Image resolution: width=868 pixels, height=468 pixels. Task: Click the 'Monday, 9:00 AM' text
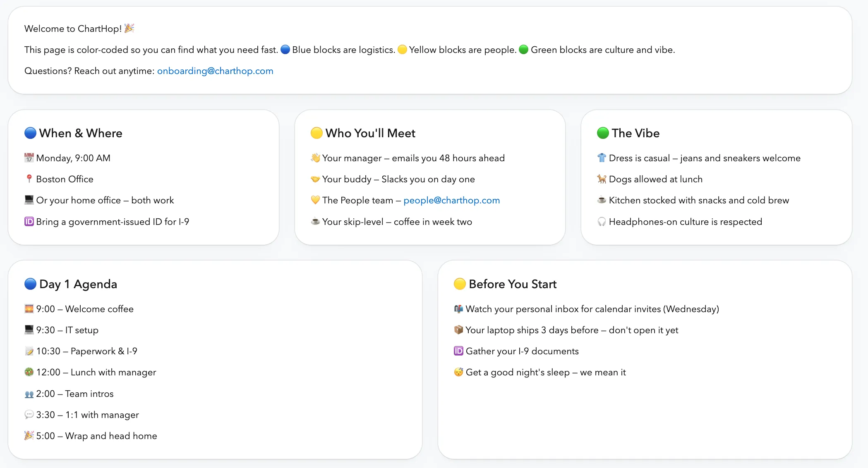(x=73, y=158)
